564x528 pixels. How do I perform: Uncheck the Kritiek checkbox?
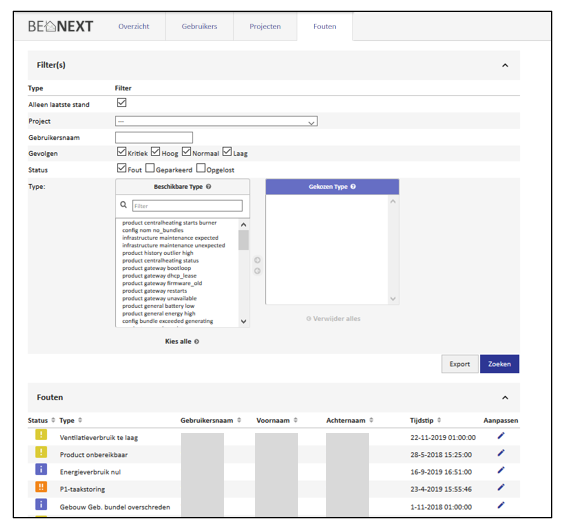(x=122, y=151)
